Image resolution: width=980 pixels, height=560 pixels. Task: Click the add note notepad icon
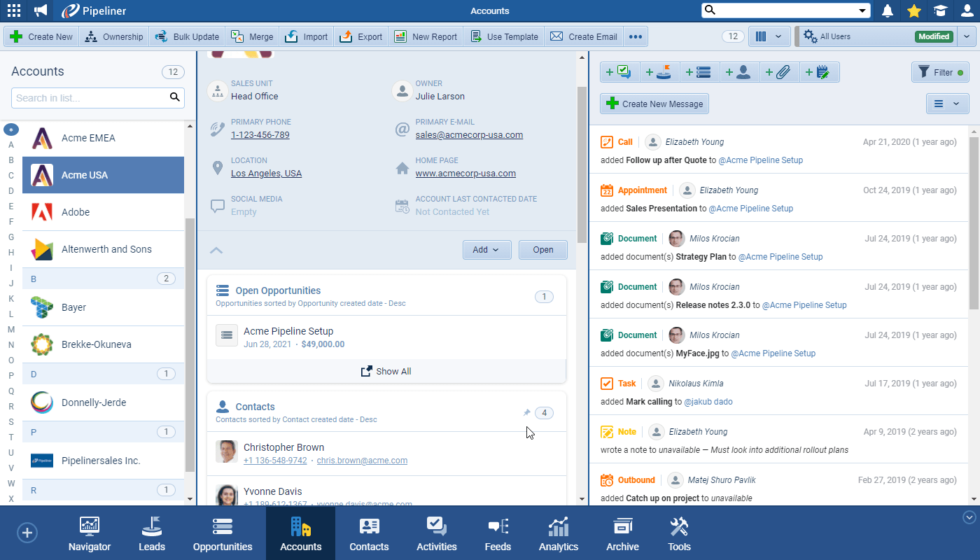(x=818, y=72)
